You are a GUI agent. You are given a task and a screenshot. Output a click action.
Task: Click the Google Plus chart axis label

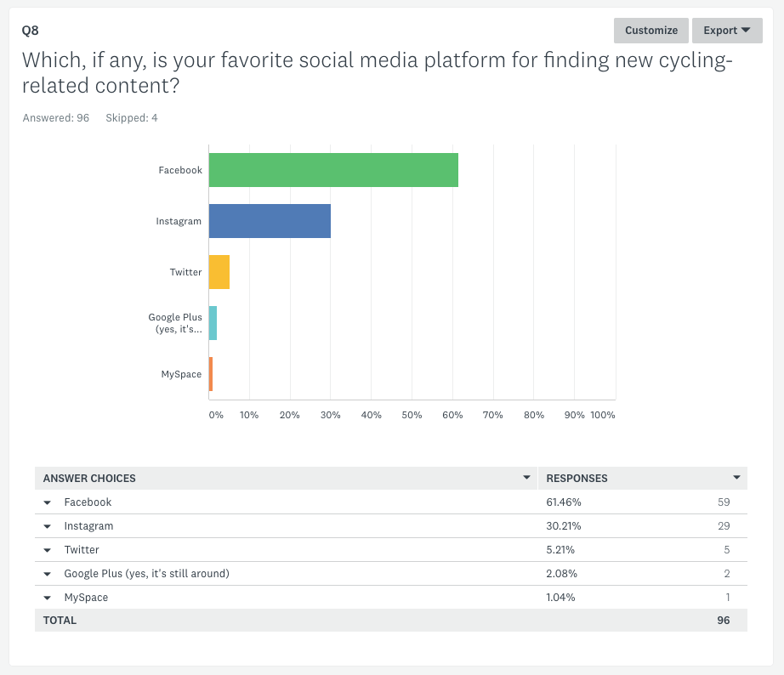click(176, 323)
